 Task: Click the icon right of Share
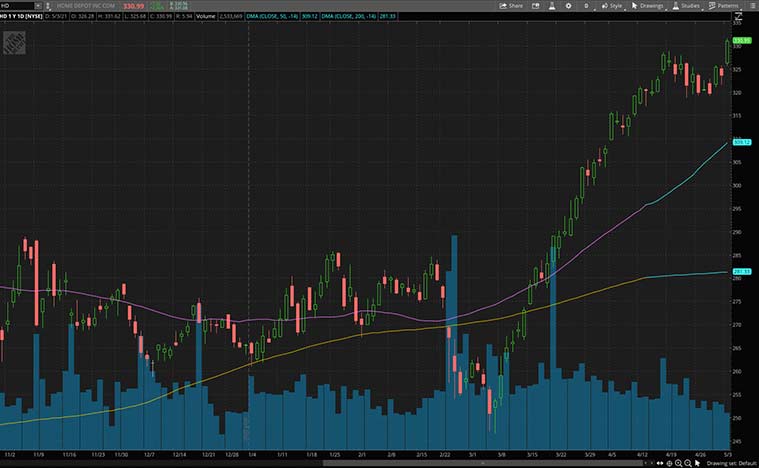point(534,5)
